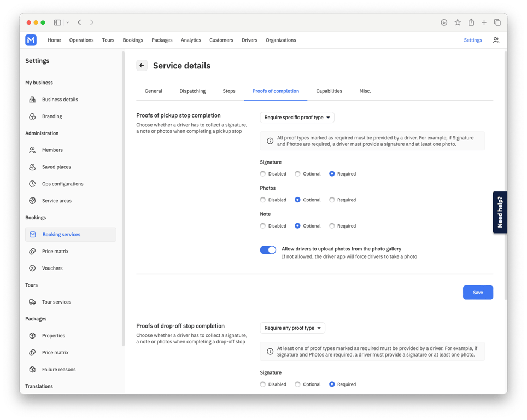Click the Booking services icon

click(x=33, y=235)
